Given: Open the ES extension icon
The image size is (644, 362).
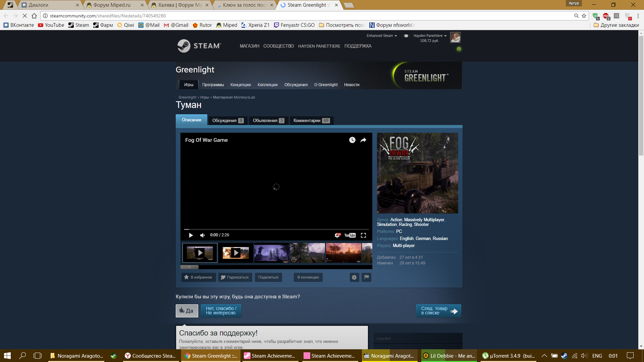Looking at the screenshot, I should 616,16.
